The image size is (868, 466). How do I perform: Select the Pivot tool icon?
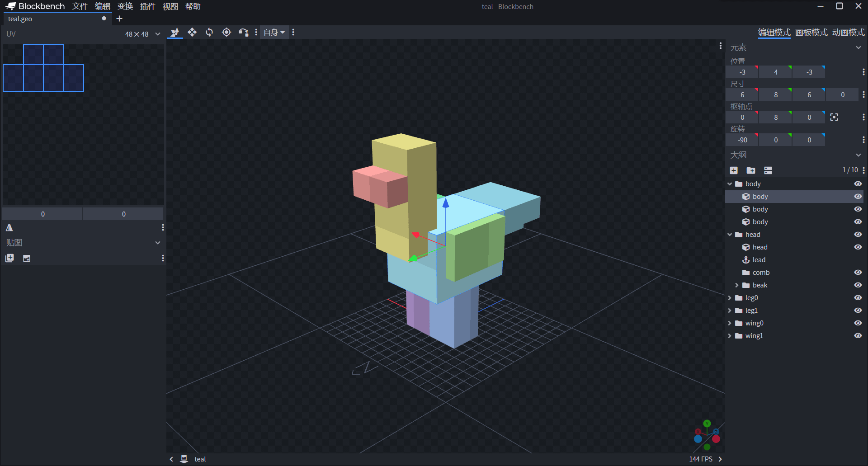coord(226,32)
